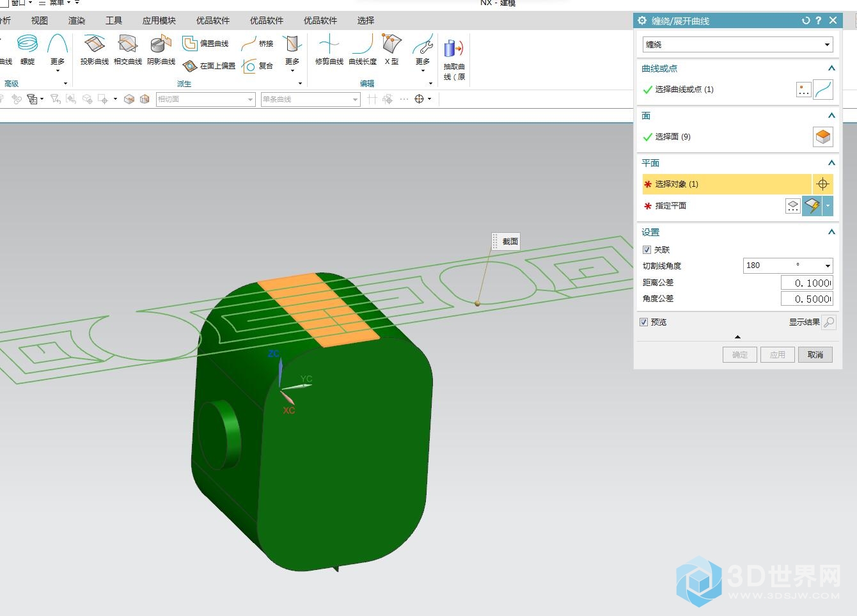Expand the plane type dropdown arrow
The width and height of the screenshot is (857, 616).
pyautogui.click(x=828, y=206)
